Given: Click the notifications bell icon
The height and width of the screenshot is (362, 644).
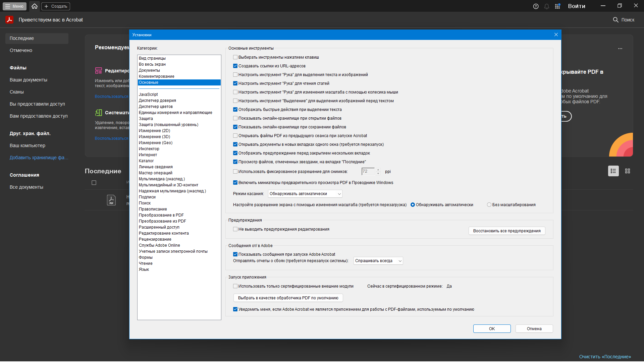Looking at the screenshot, I should [547, 6].
